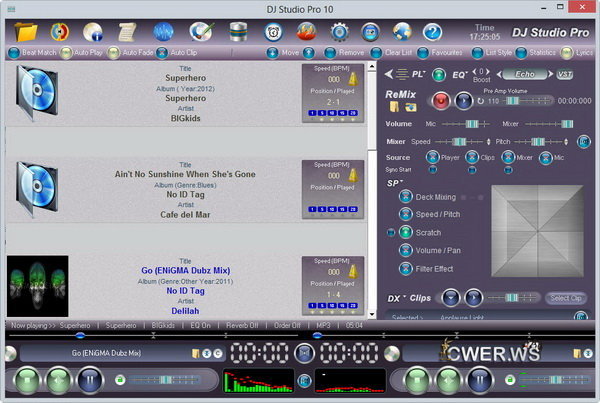This screenshot has width=600, height=403.
Task: Toggle the Player source button
Action: 433,157
